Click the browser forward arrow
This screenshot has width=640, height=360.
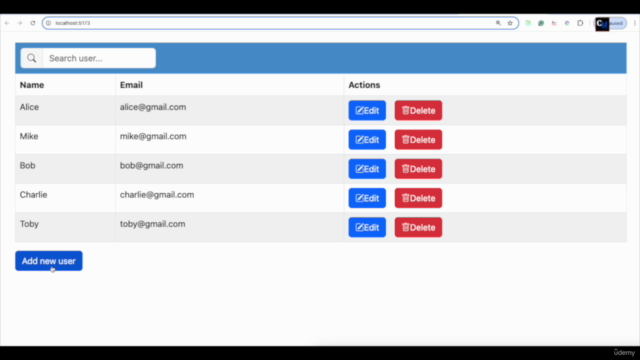tap(20, 23)
